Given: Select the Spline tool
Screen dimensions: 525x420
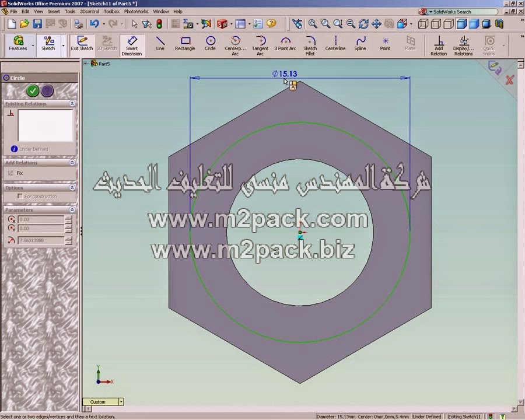Looking at the screenshot, I should coord(360,44).
